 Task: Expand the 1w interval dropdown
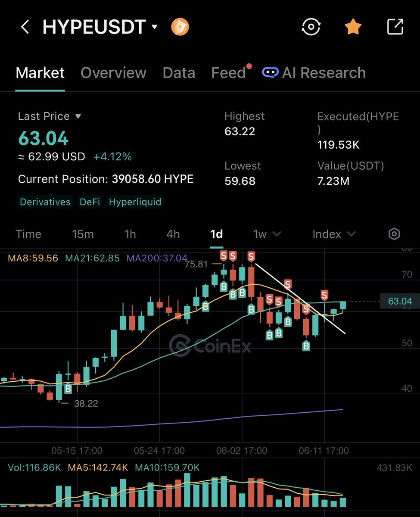click(267, 234)
